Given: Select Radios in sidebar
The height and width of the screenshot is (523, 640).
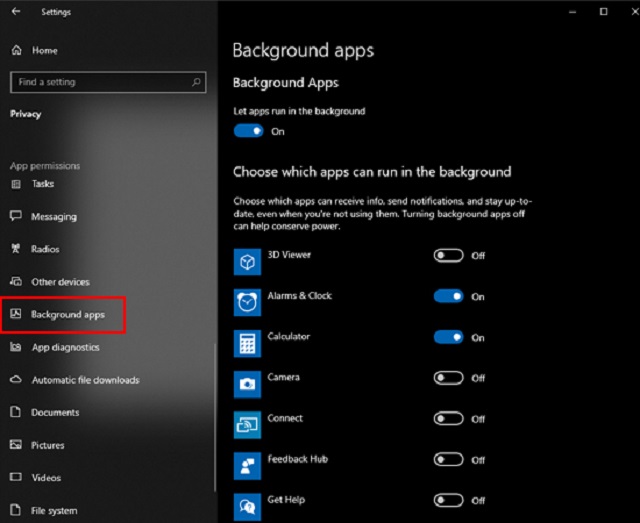Looking at the screenshot, I should point(45,249).
